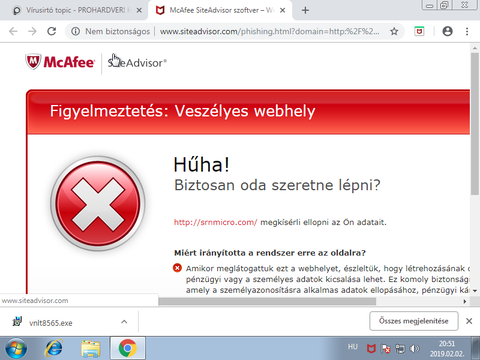480x360 pixels.
Task: Open the McAfee tray icon
Action: 371,349
